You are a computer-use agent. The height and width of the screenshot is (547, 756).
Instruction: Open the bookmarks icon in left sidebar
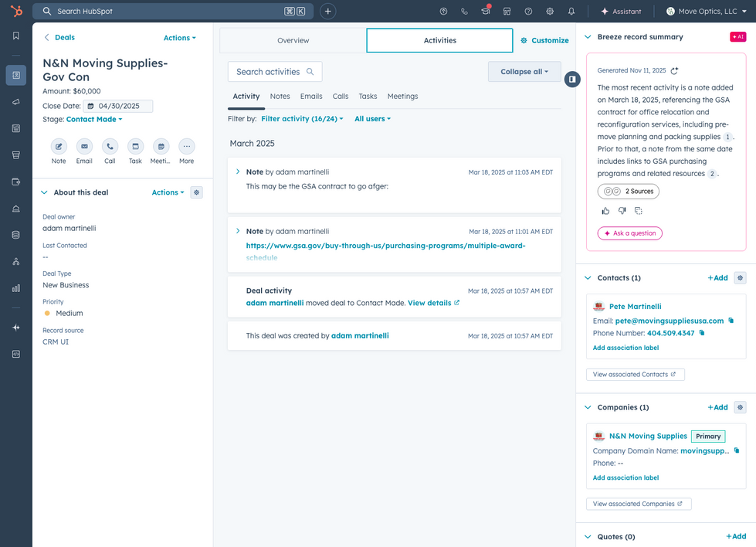[x=16, y=36]
